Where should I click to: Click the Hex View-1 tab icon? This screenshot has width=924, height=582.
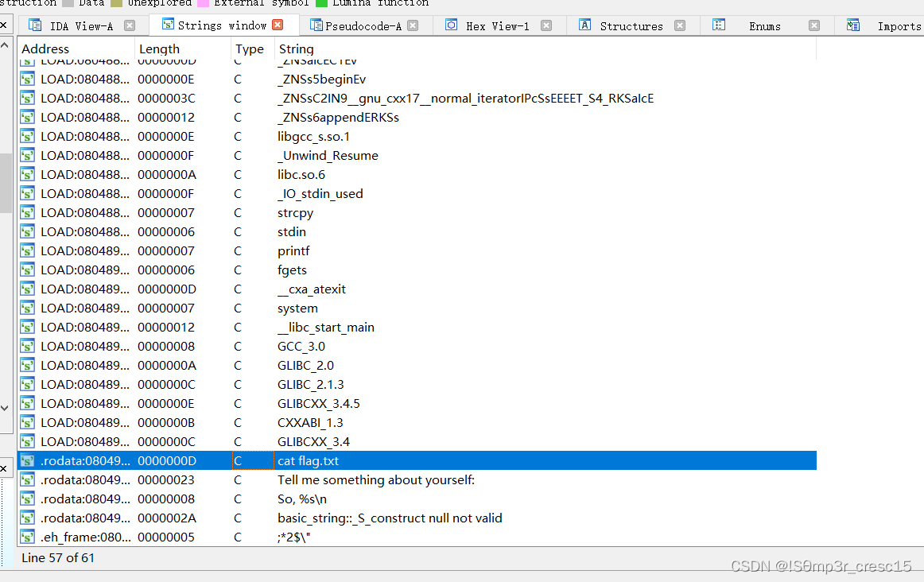point(452,25)
